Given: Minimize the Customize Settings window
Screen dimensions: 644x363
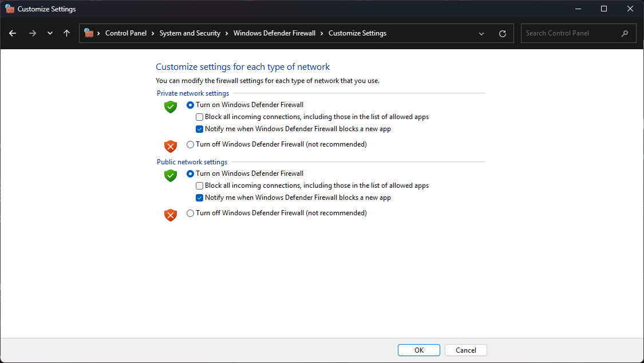Looking at the screenshot, I should pyautogui.click(x=578, y=9).
